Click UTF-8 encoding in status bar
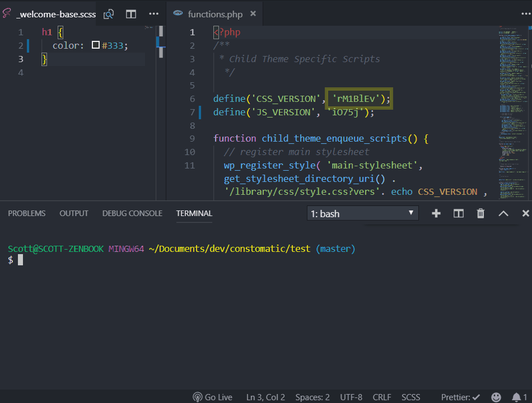Screen dimensions: 532x403 [x=351, y=397]
